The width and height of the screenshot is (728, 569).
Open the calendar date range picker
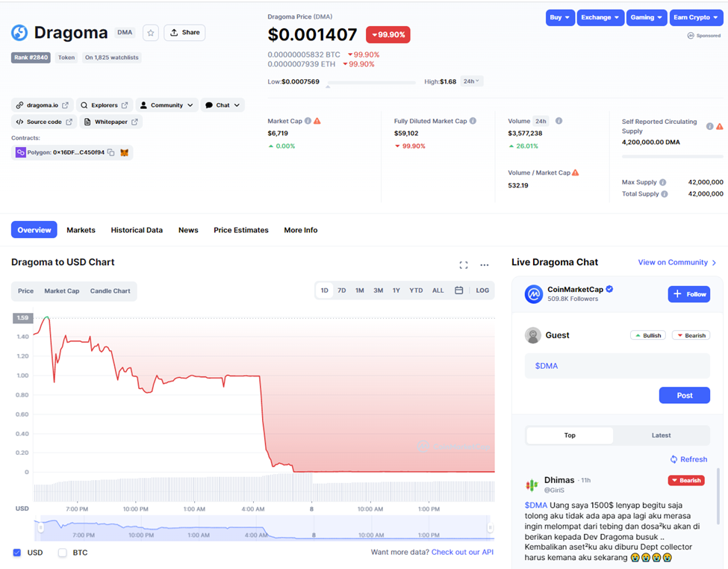[x=458, y=290]
